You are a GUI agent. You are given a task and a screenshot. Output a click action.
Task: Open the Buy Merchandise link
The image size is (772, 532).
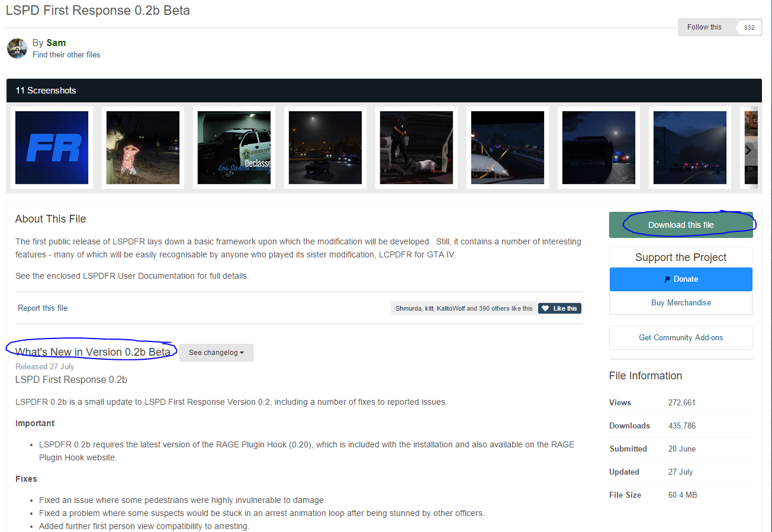[x=681, y=302]
